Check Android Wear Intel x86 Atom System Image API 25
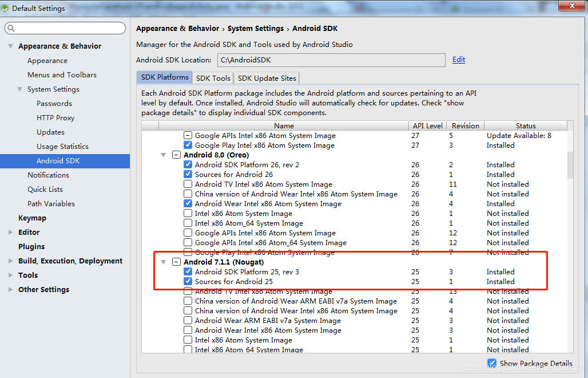The image size is (588, 378). point(188,330)
